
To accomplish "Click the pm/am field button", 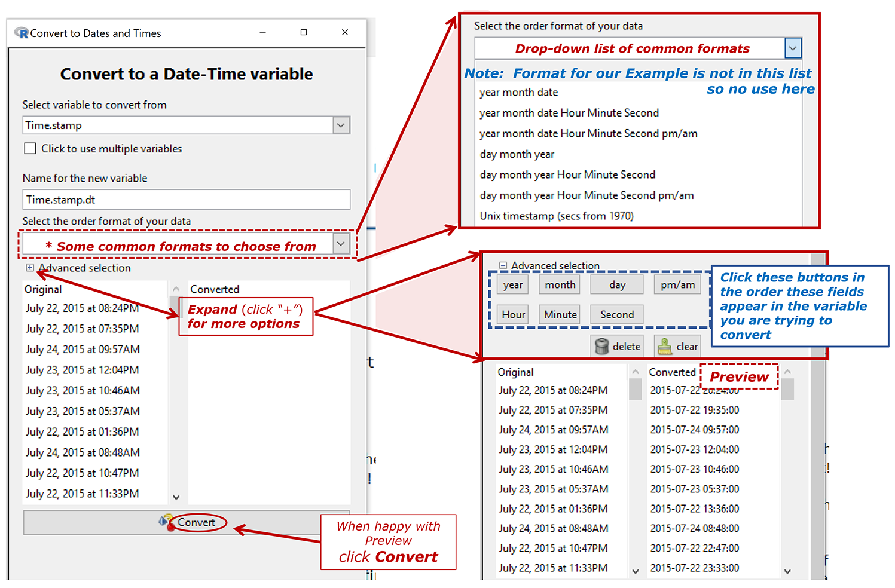I will click(677, 284).
